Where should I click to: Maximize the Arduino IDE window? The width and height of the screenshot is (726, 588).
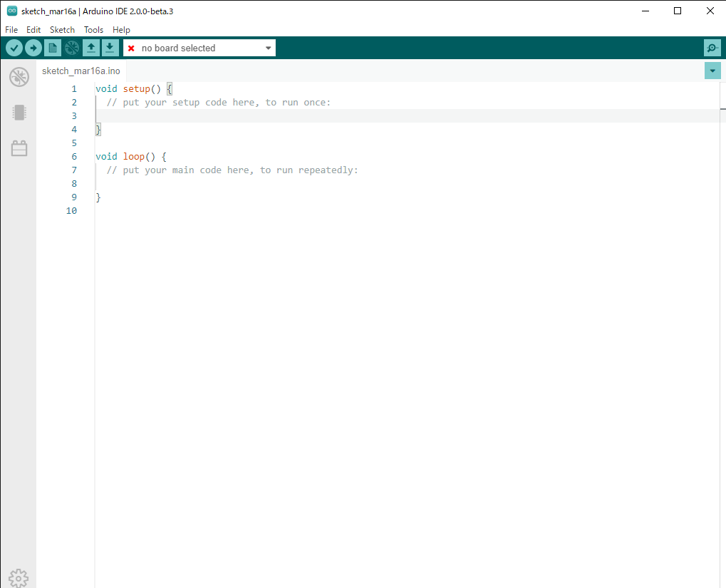tap(678, 11)
